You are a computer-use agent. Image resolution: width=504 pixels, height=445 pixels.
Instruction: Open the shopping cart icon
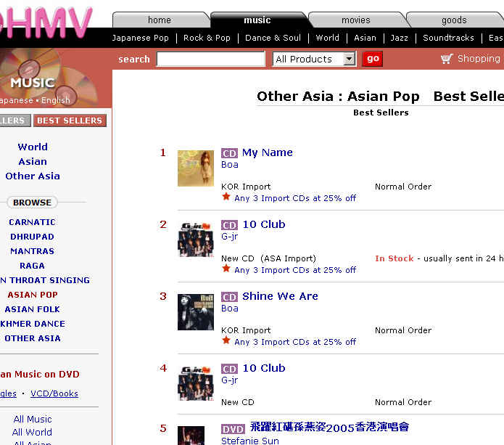(x=447, y=59)
